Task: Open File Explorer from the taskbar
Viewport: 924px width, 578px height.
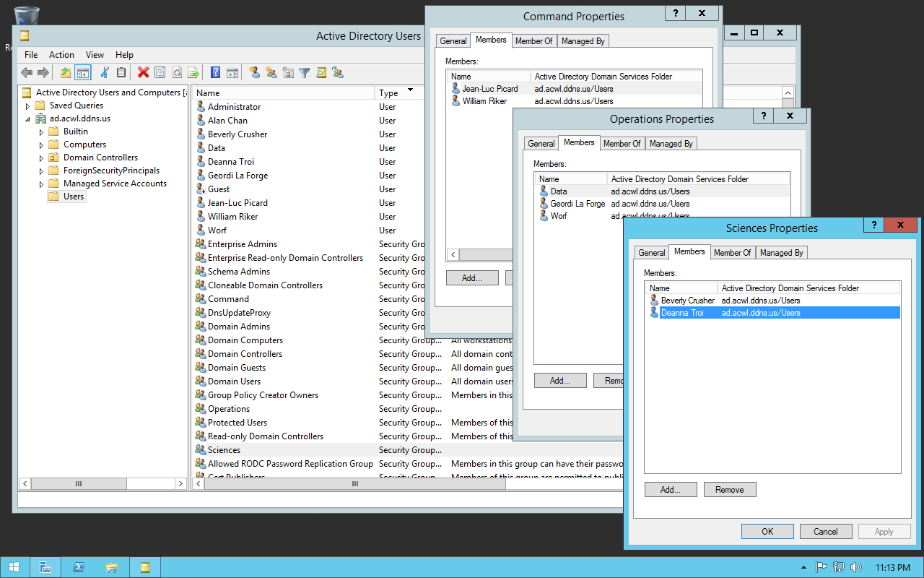Action: (x=112, y=567)
